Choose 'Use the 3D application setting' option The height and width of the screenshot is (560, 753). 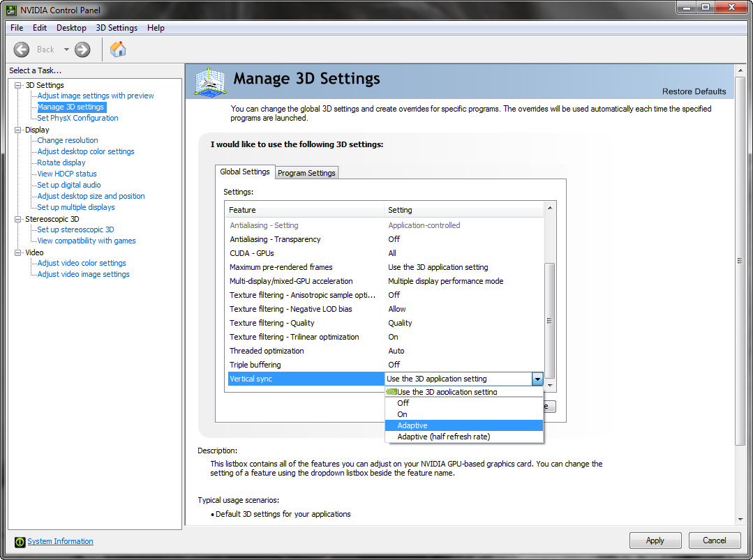(x=464, y=392)
